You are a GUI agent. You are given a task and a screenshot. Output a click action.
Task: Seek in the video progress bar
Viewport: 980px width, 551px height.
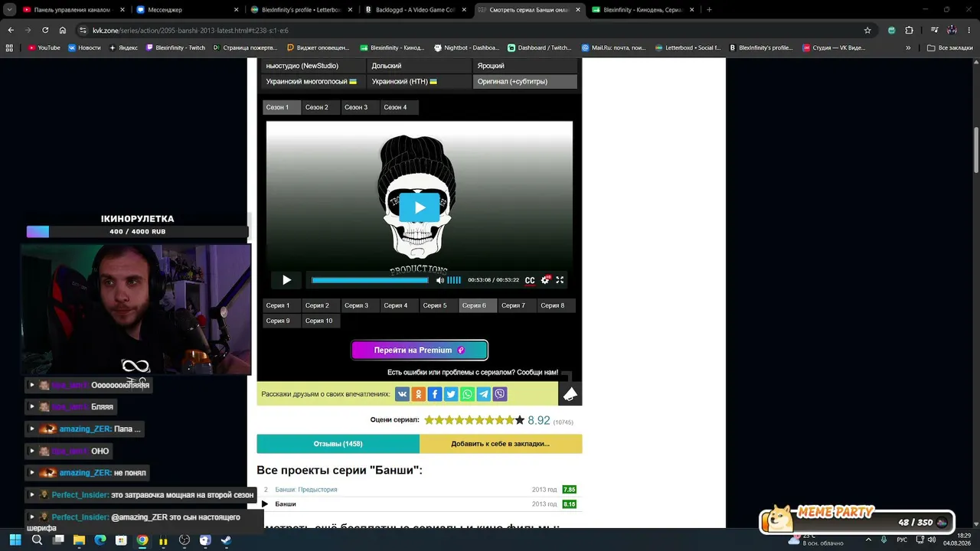[370, 280]
